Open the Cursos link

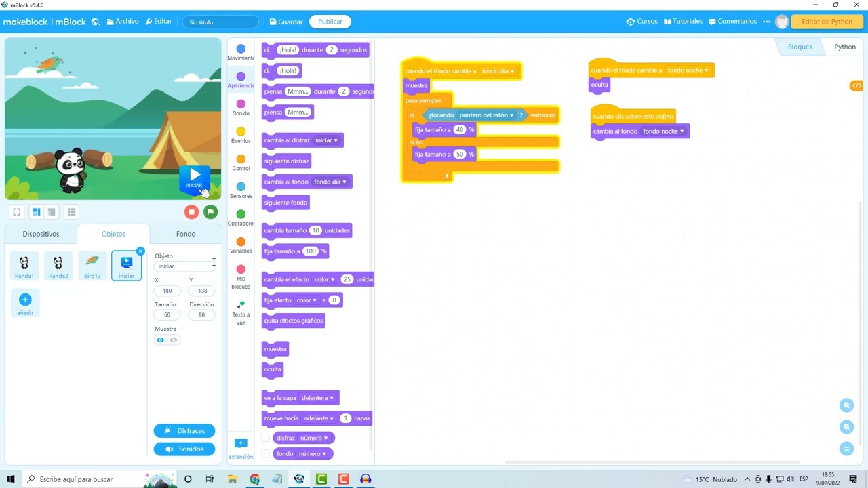point(642,22)
